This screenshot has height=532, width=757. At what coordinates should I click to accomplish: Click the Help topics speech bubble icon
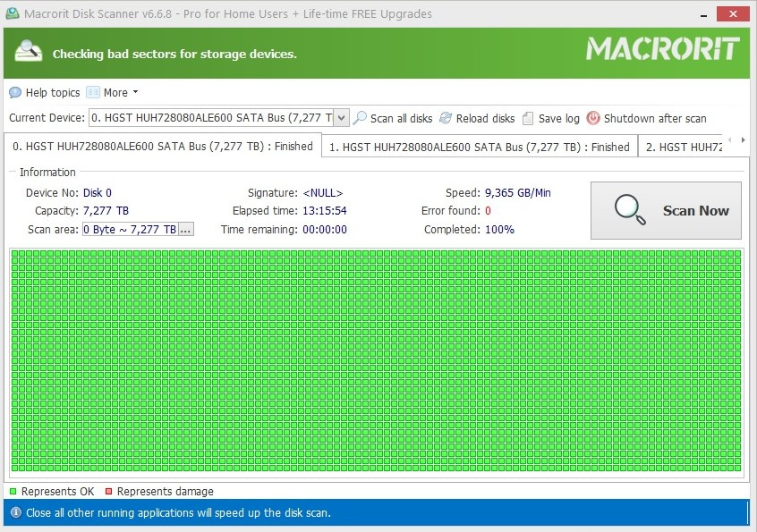click(15, 92)
